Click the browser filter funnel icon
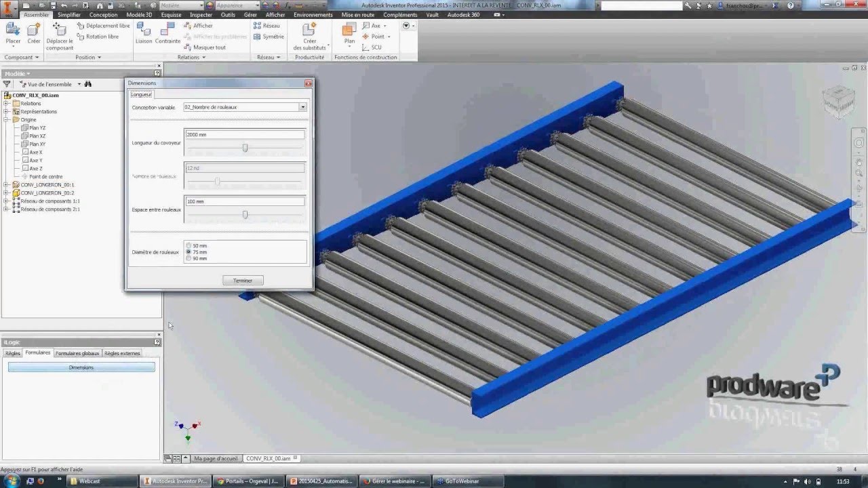 pos(7,84)
